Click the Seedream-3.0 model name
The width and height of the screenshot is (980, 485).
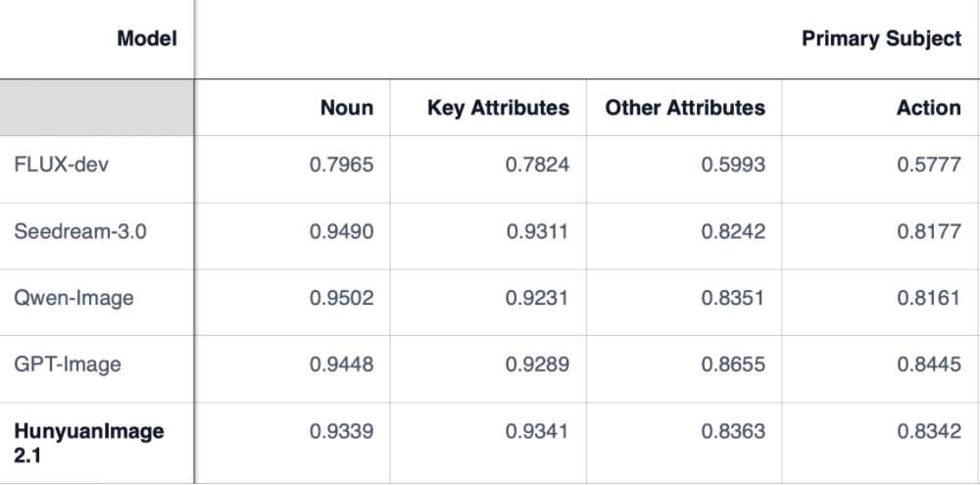[x=80, y=231]
